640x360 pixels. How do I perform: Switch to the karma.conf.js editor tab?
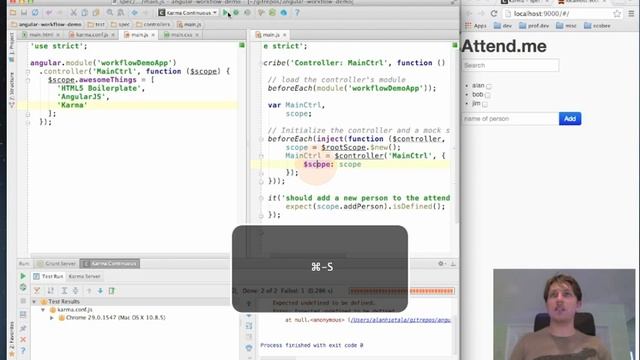(92, 35)
